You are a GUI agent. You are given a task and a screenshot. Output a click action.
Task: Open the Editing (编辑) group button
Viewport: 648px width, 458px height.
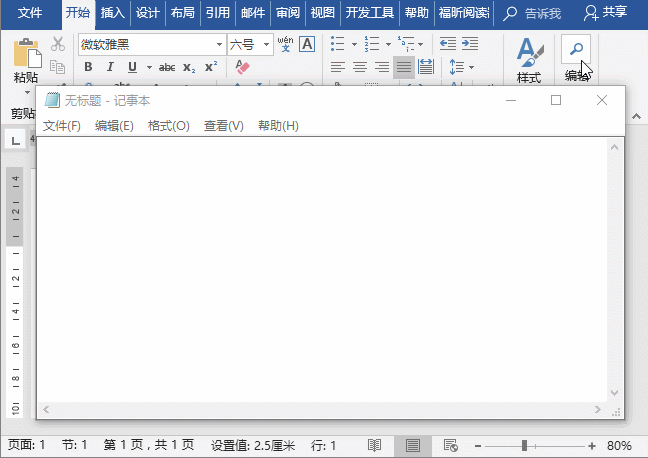point(576,59)
